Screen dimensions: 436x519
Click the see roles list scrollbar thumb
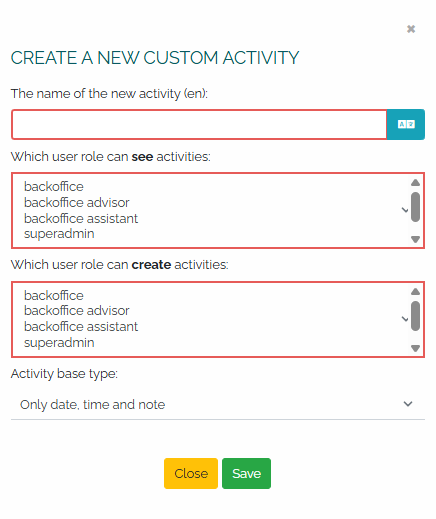pos(415,207)
